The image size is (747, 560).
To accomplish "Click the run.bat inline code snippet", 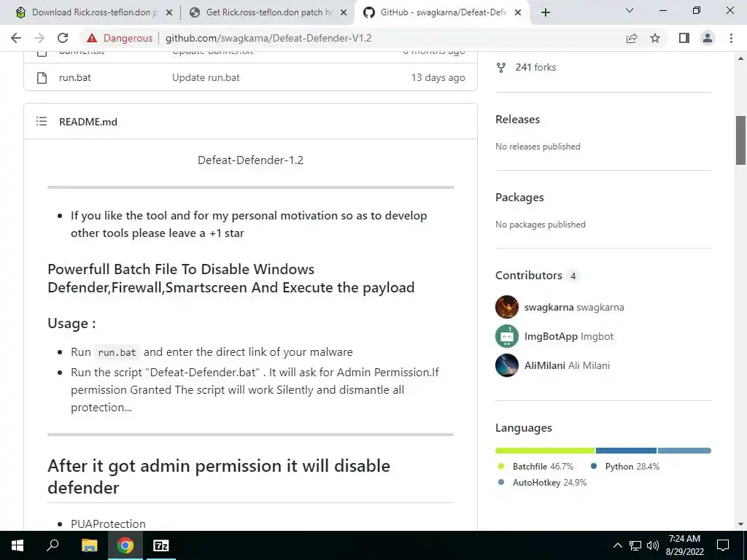I will tap(117, 352).
